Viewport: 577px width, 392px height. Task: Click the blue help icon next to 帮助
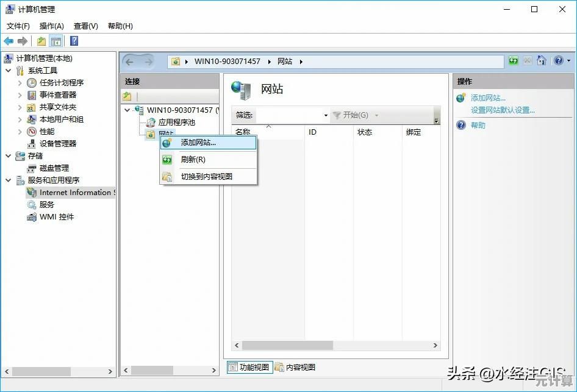click(x=462, y=125)
